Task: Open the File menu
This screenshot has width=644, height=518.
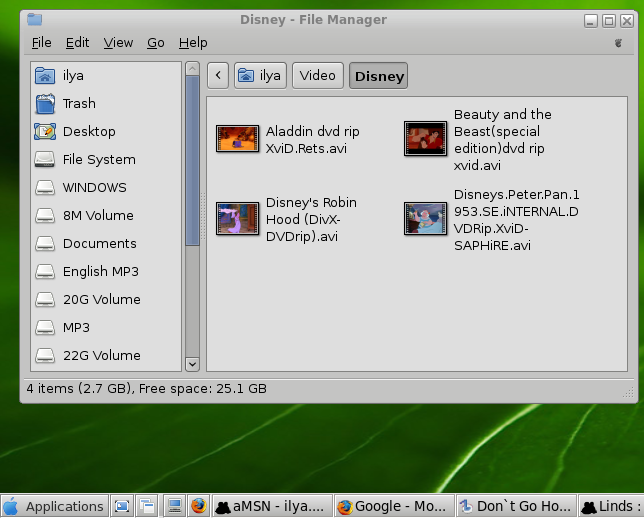Action: pos(41,42)
